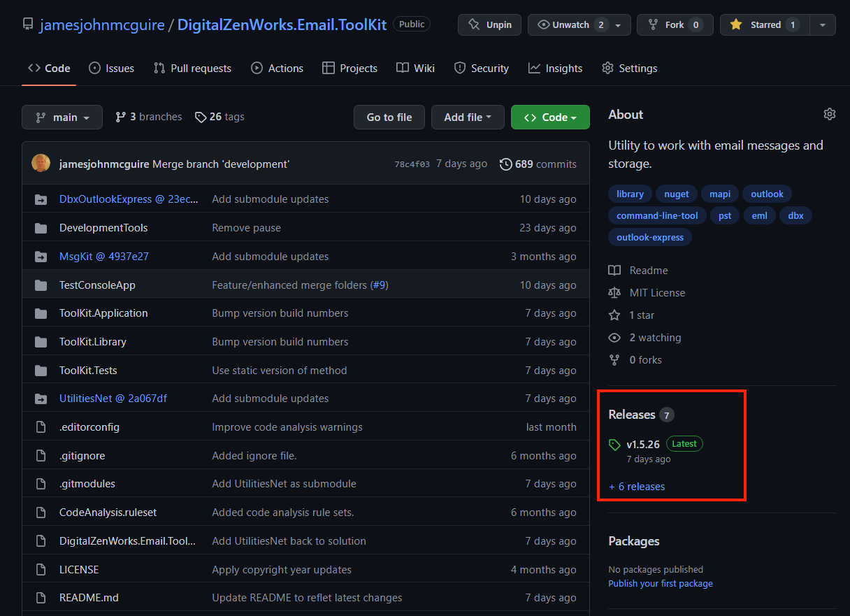Expand the star lists dropdown arrow

(823, 24)
